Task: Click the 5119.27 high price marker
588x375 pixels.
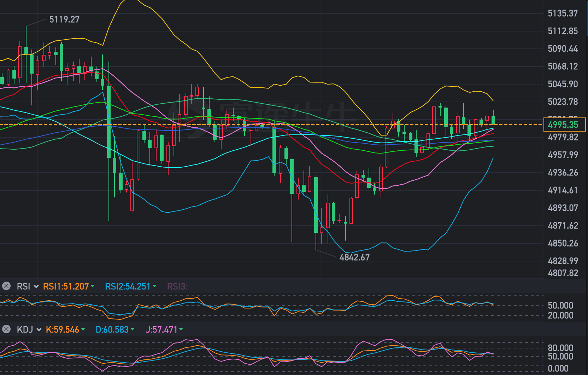Action: click(x=64, y=19)
